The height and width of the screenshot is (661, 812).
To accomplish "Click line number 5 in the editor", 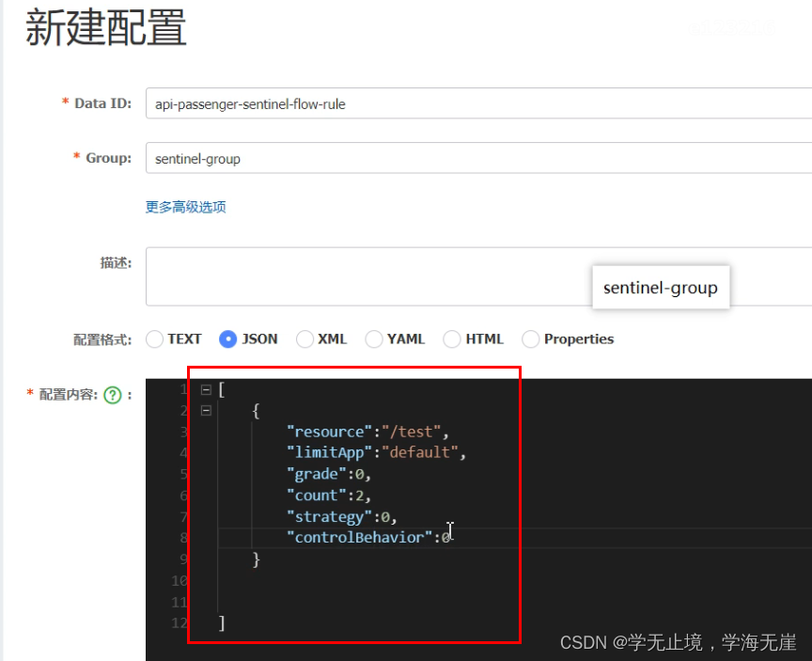I will click(x=184, y=473).
